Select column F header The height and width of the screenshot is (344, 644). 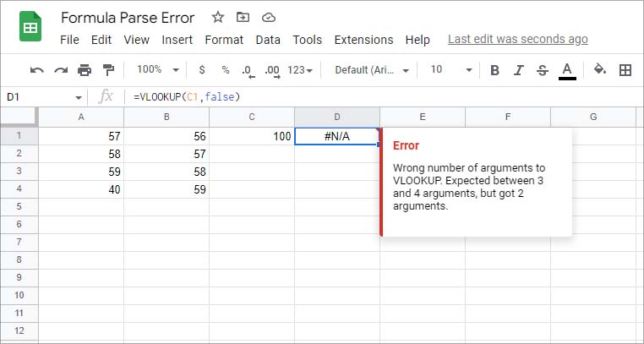(x=508, y=117)
